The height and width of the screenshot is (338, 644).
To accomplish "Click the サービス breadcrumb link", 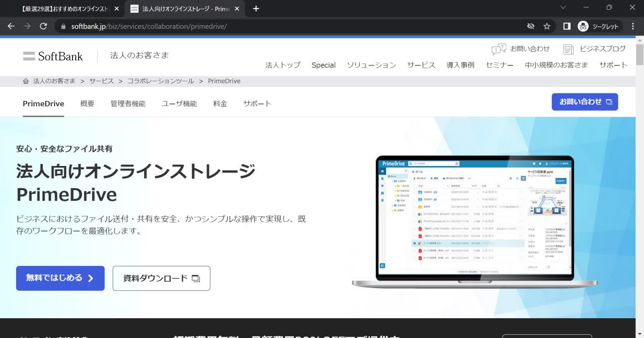I will [x=102, y=81].
